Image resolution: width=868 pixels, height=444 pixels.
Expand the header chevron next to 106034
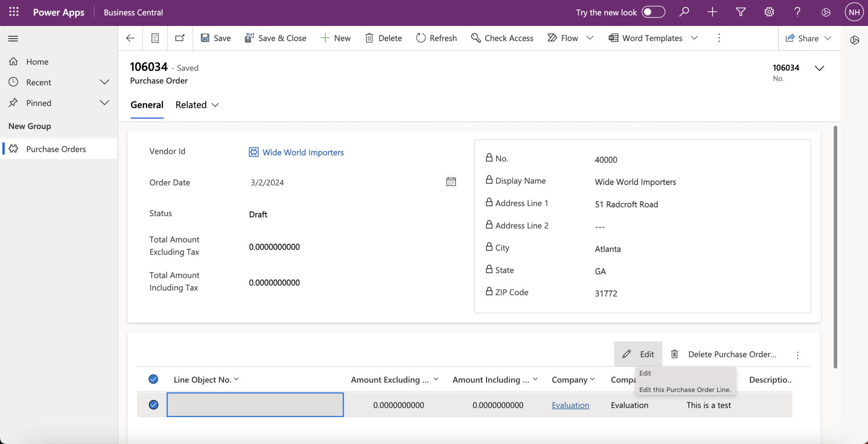819,68
